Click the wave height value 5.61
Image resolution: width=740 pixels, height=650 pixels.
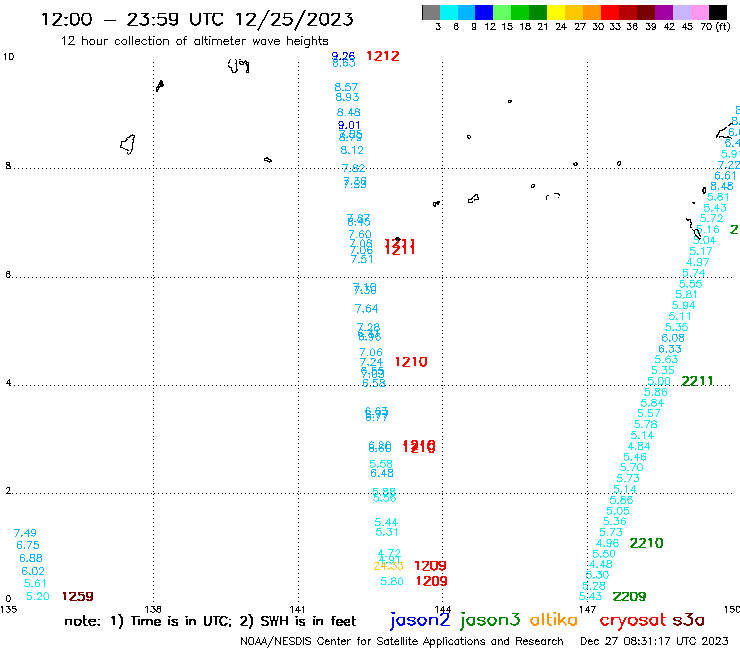[35, 583]
